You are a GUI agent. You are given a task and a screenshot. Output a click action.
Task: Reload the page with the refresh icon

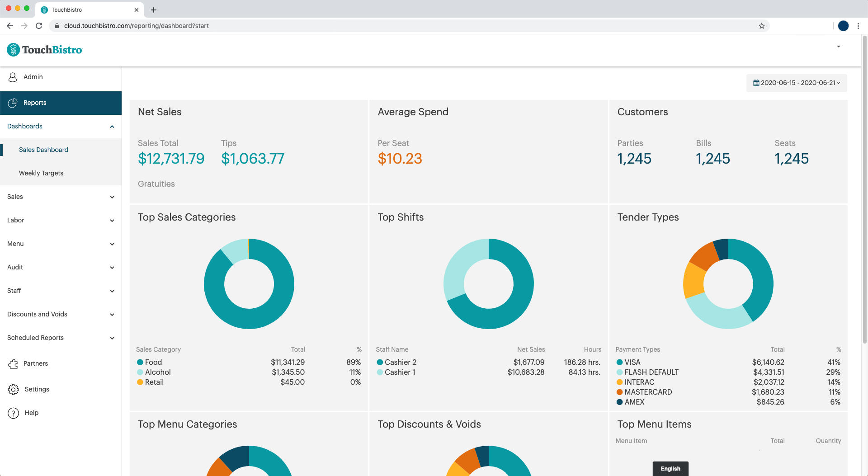(39, 26)
